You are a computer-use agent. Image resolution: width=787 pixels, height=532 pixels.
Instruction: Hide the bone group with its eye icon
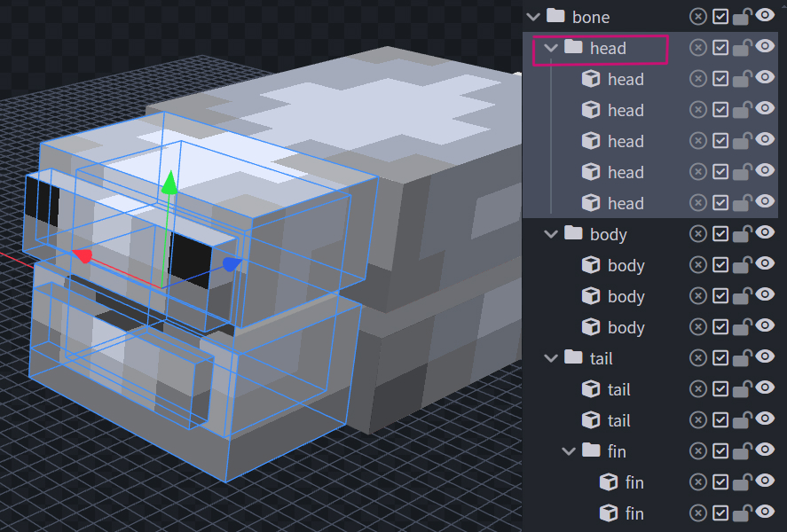[x=765, y=15]
